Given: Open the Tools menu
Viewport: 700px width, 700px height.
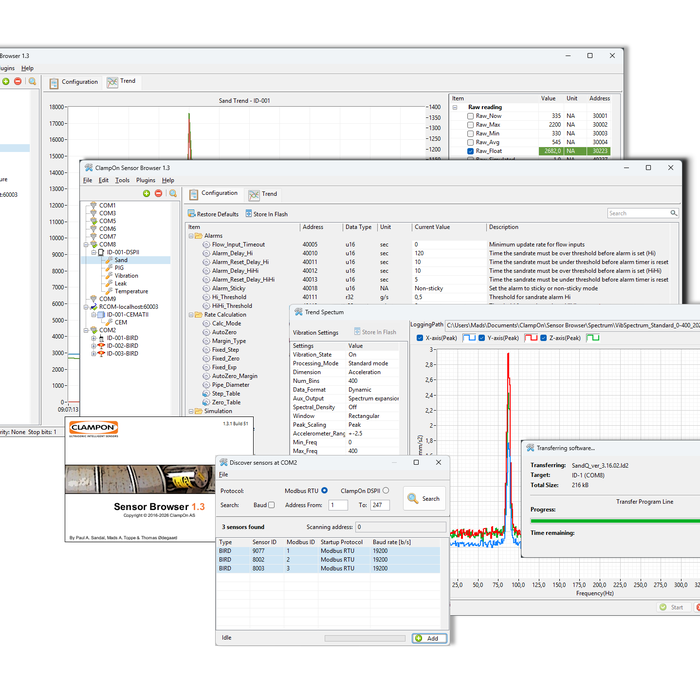Looking at the screenshot, I should (x=122, y=180).
